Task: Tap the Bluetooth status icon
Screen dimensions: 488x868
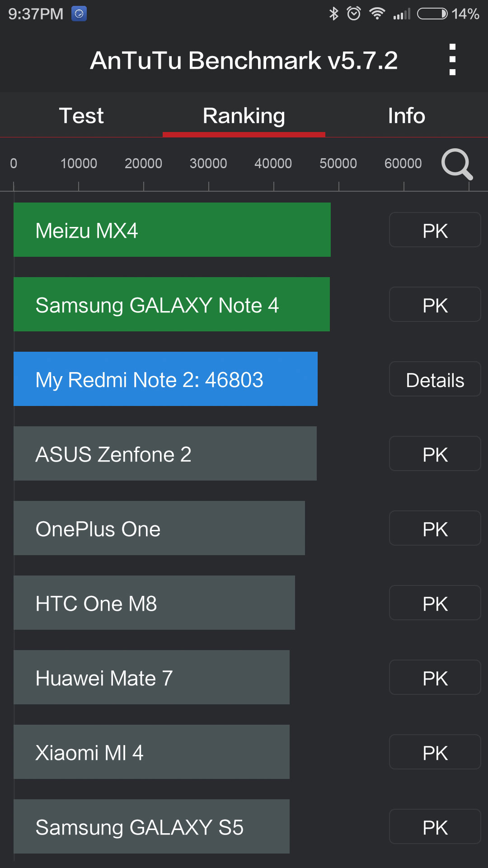Action: click(333, 14)
